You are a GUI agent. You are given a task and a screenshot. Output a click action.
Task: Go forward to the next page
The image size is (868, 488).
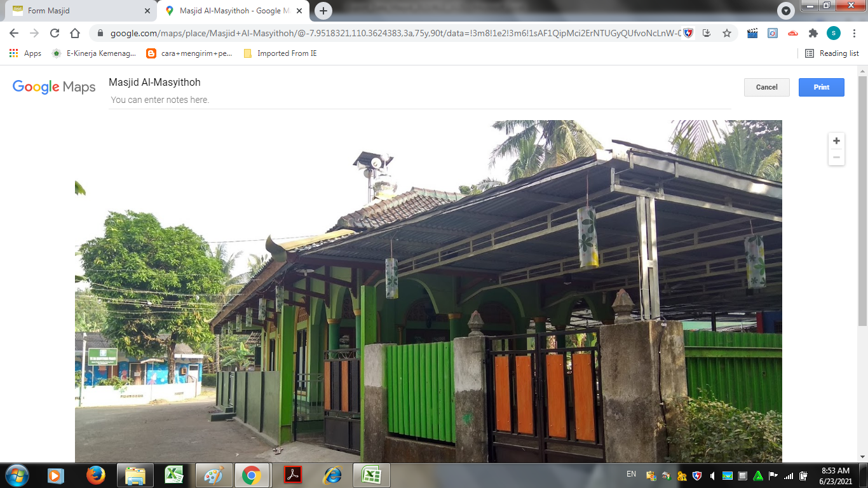tap(34, 33)
